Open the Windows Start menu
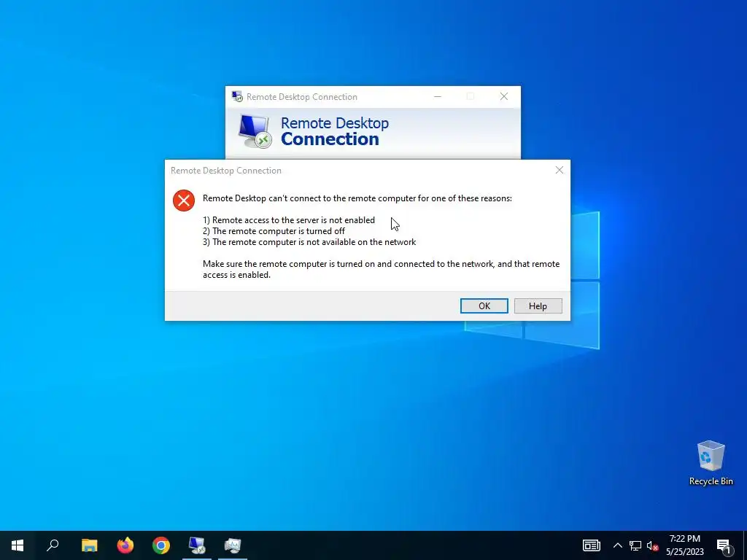This screenshot has height=560, width=747. 18,545
